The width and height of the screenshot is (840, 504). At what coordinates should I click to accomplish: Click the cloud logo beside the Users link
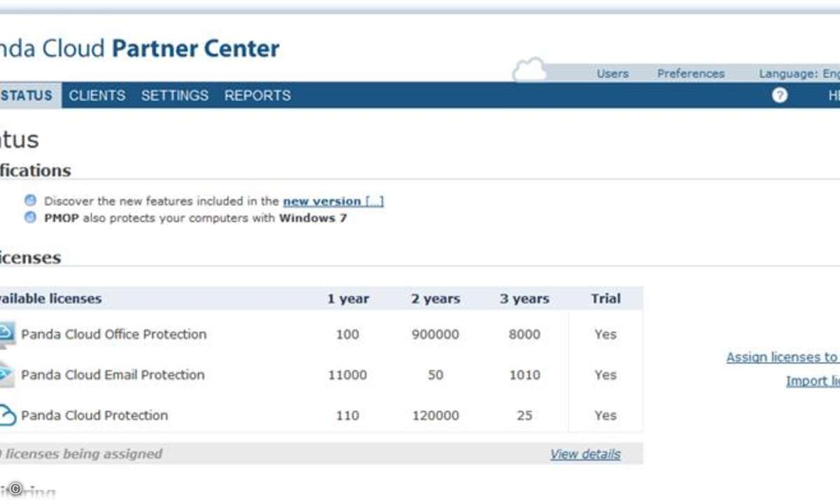(528, 70)
